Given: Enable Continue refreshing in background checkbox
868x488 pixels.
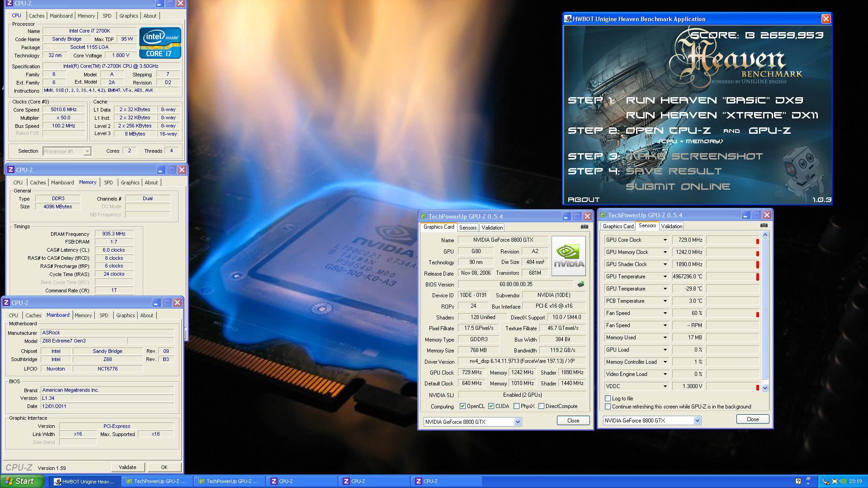Looking at the screenshot, I should (608, 407).
